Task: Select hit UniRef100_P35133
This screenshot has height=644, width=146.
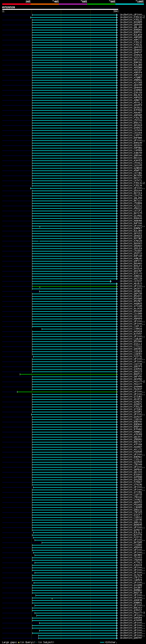Action: [x=131, y=20]
